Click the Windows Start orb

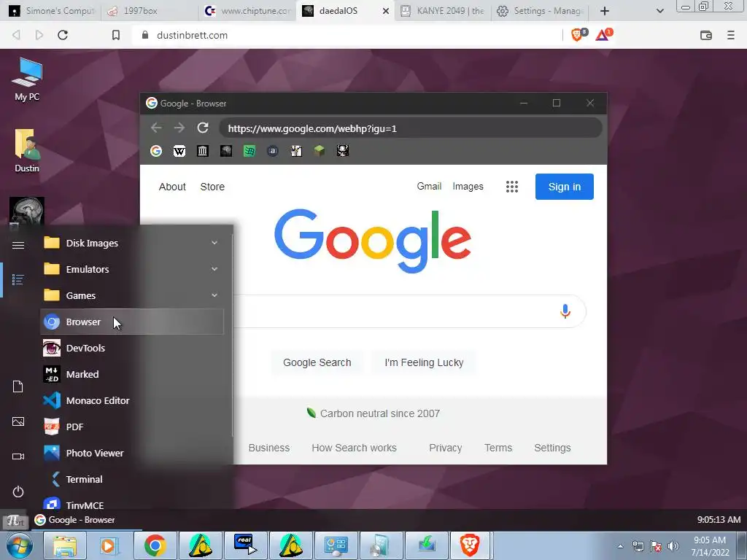click(x=19, y=545)
